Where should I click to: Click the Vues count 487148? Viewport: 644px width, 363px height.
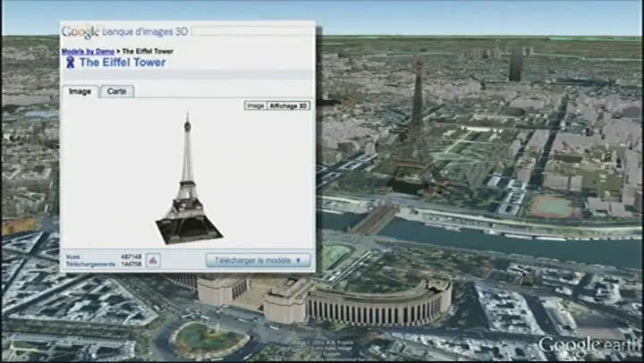[131, 257]
